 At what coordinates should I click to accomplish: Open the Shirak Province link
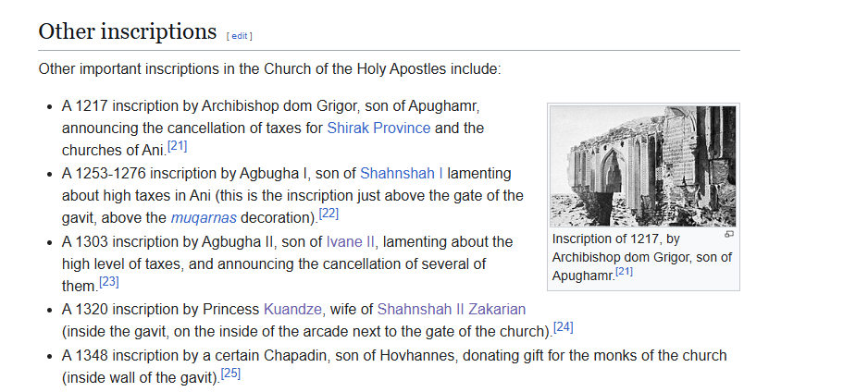(378, 128)
